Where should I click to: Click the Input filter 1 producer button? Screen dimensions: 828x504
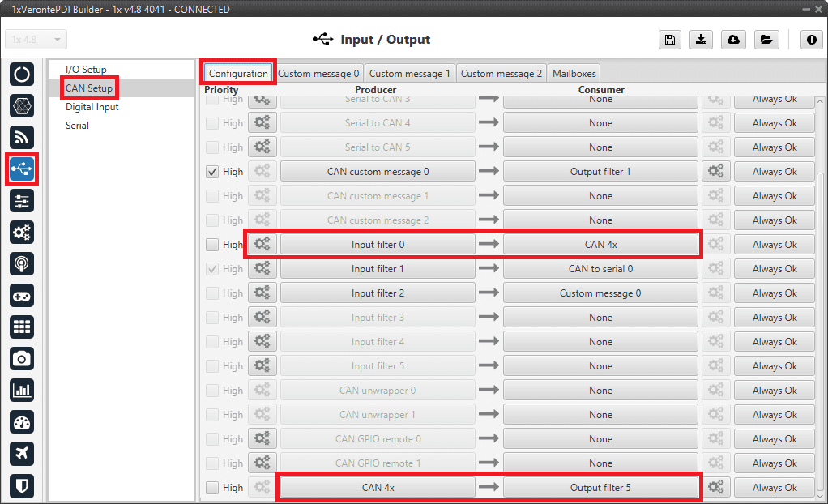click(x=378, y=269)
